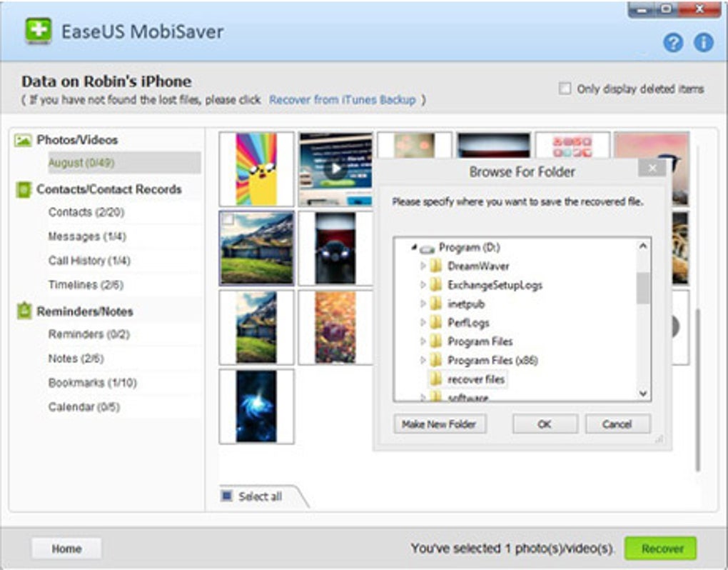Viewport: 728px width, 570px height.
Task: Click the folder tree scrollbar thumb
Action: pos(643,288)
